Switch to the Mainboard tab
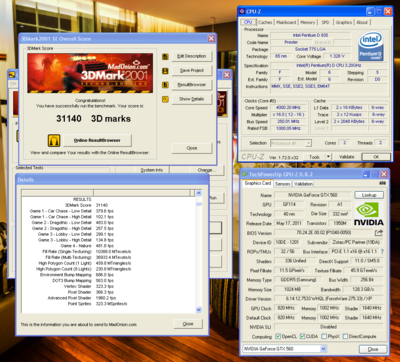The height and width of the screenshot is (362, 400). [286, 22]
